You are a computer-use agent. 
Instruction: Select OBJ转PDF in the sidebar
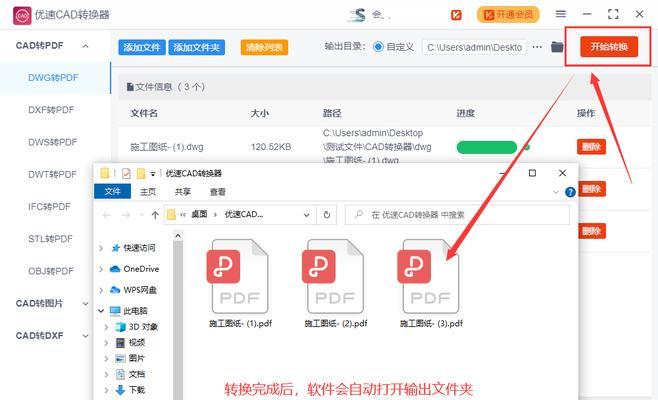[51, 271]
